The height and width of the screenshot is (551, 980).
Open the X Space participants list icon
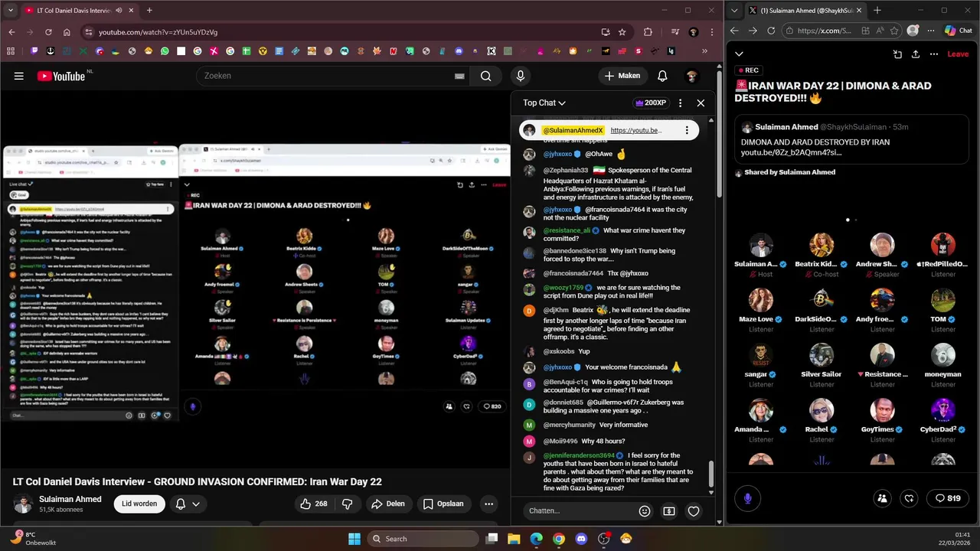click(882, 498)
